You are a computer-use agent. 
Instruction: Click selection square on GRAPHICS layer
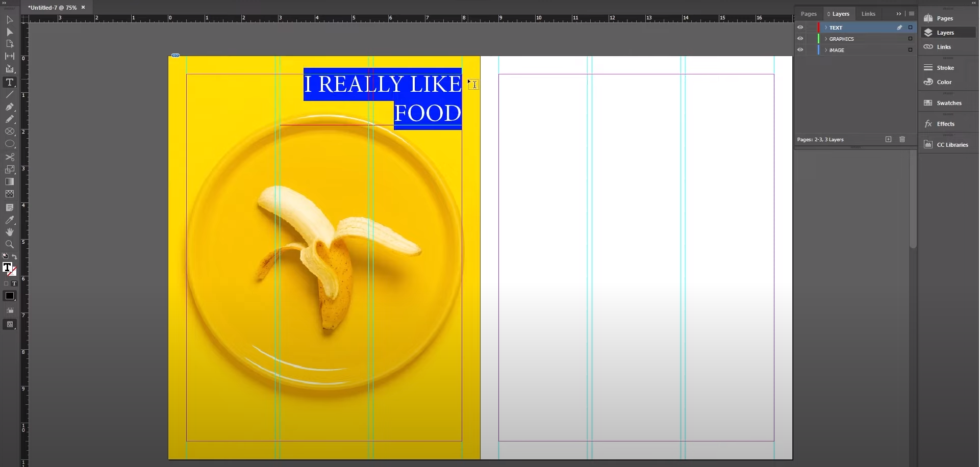910,39
